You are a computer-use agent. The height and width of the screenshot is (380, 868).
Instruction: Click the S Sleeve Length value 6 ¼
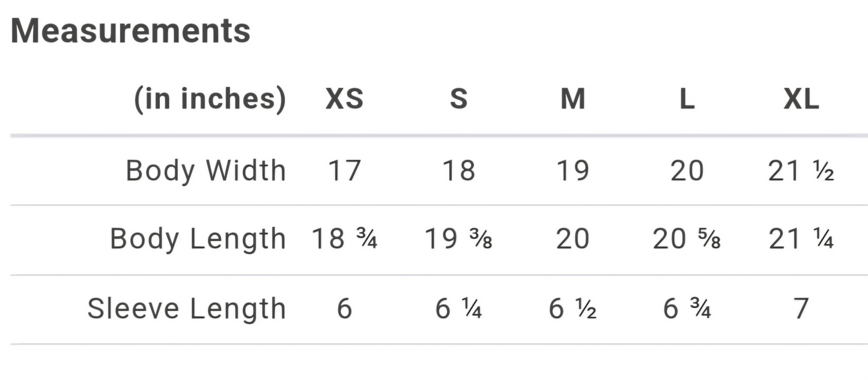[x=458, y=309]
